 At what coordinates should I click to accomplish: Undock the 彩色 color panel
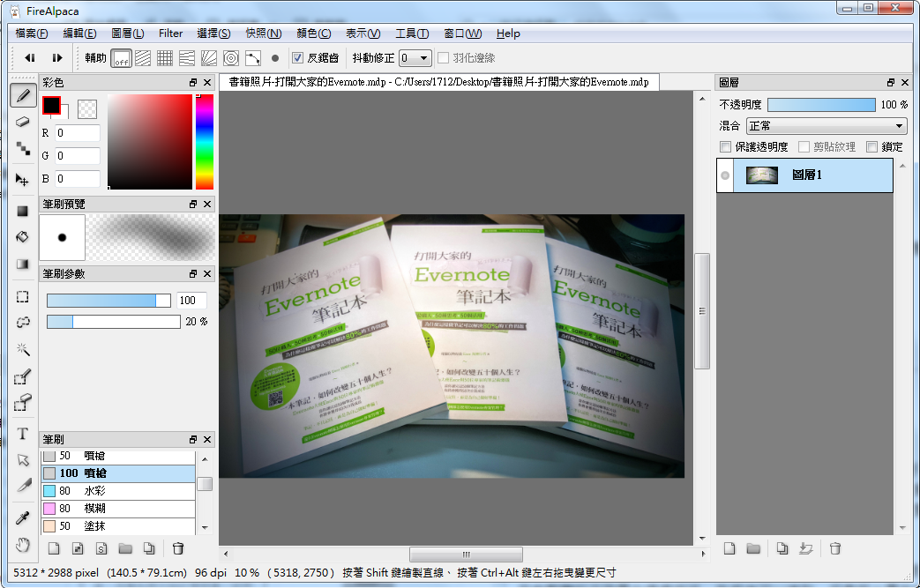click(x=193, y=83)
